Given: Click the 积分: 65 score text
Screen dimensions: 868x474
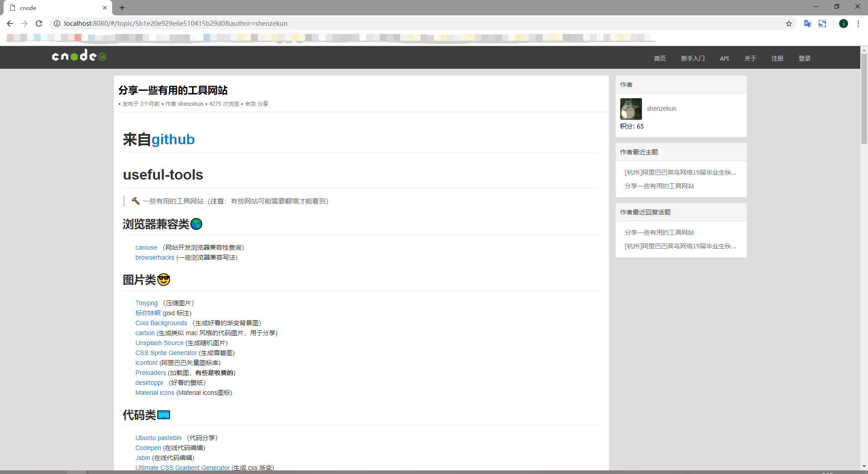Looking at the screenshot, I should pyautogui.click(x=632, y=126).
